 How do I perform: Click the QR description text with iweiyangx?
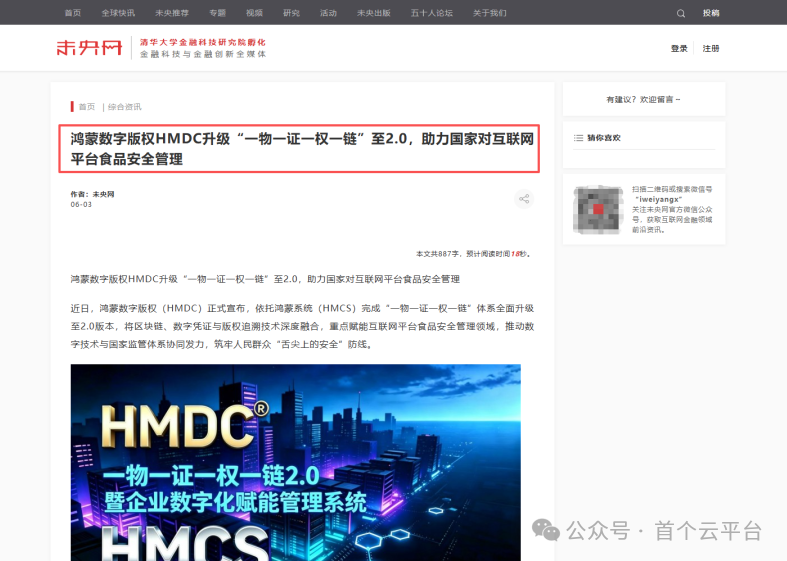(672, 209)
